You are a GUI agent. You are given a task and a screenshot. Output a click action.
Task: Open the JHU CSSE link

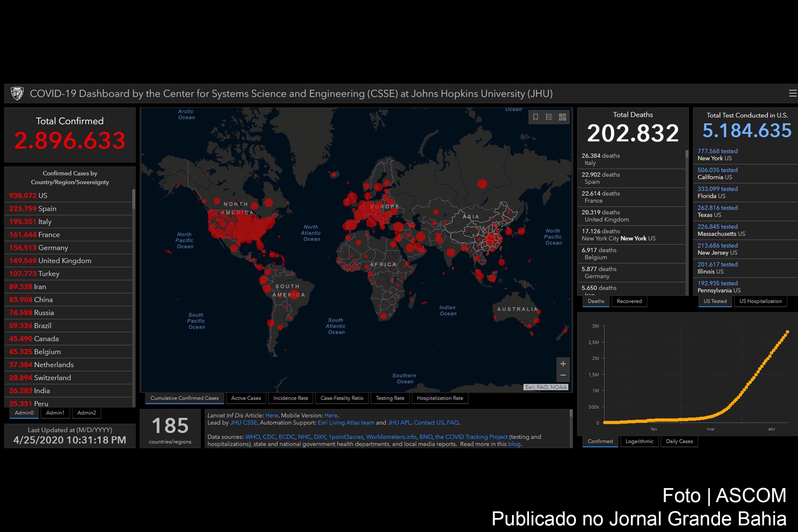(x=243, y=422)
